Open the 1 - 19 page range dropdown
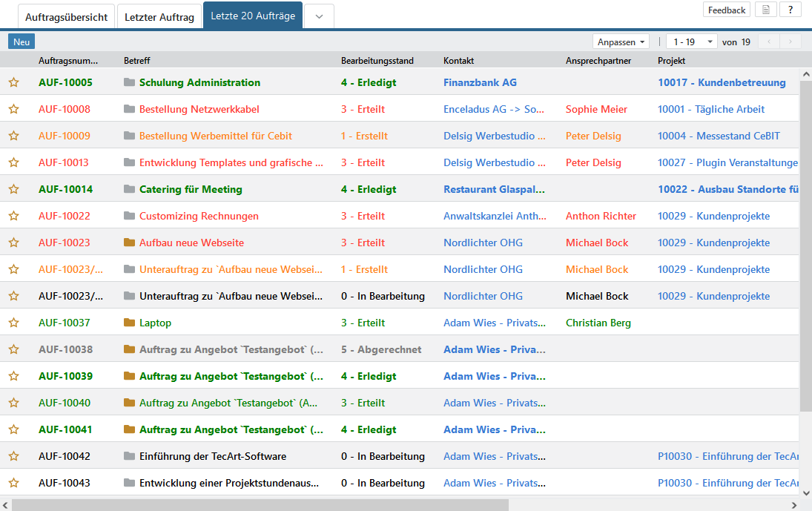Viewport: 812px width, 511px height. pos(692,42)
